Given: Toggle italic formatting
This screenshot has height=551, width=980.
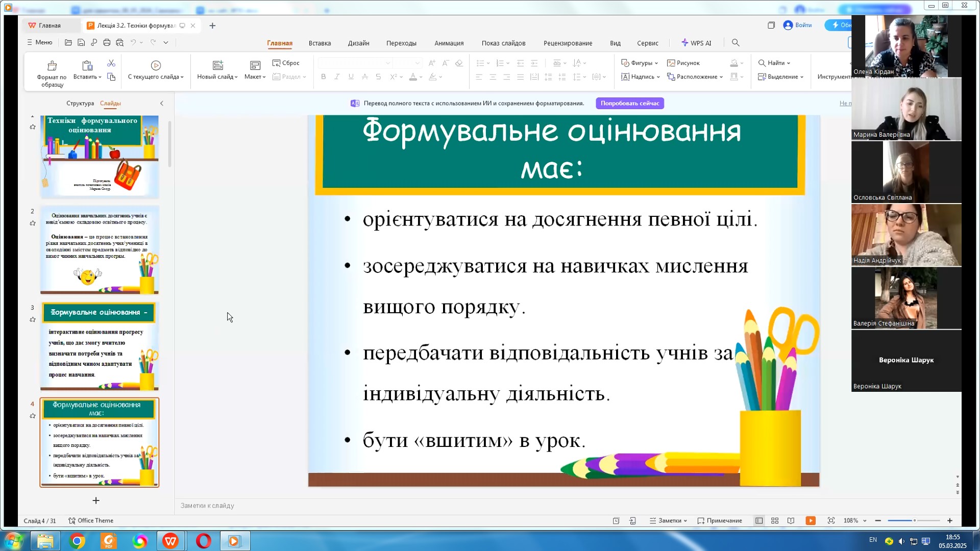Looking at the screenshot, I should point(337,77).
